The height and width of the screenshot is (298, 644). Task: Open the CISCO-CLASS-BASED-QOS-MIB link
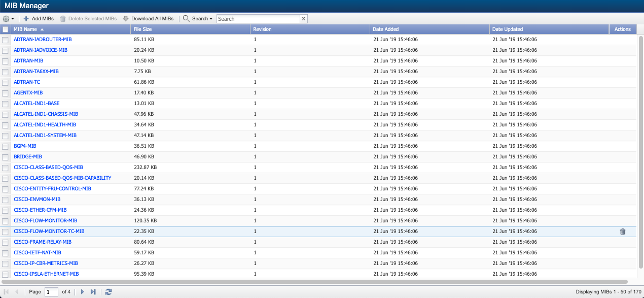click(48, 167)
